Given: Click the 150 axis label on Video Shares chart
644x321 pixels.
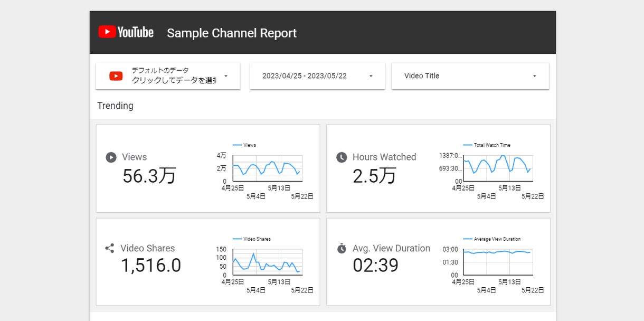Looking at the screenshot, I should tap(221, 249).
